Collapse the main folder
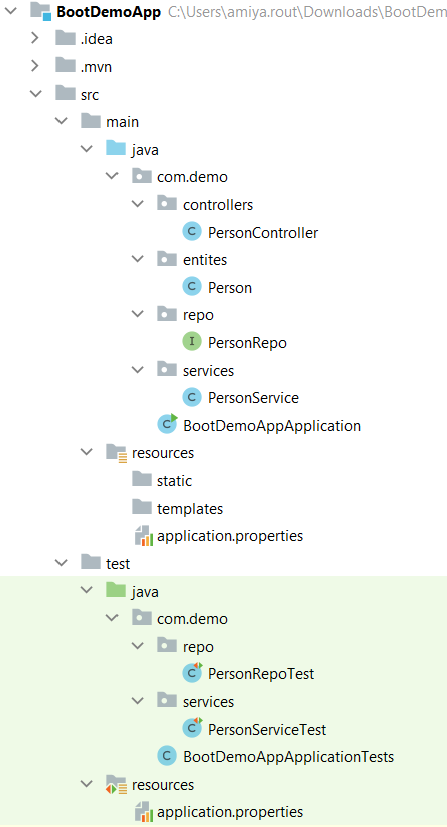The image size is (447, 827). pos(61,121)
